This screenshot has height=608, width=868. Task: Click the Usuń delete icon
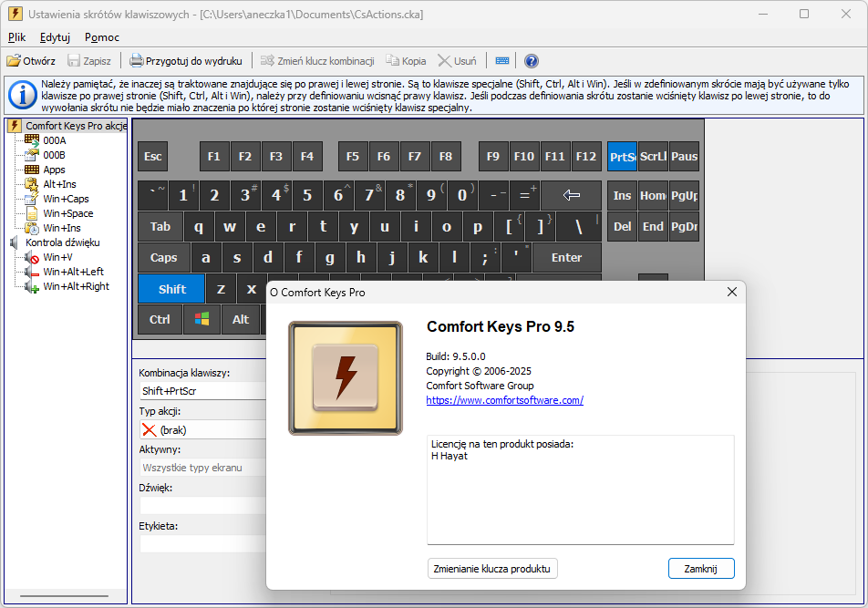[444, 61]
